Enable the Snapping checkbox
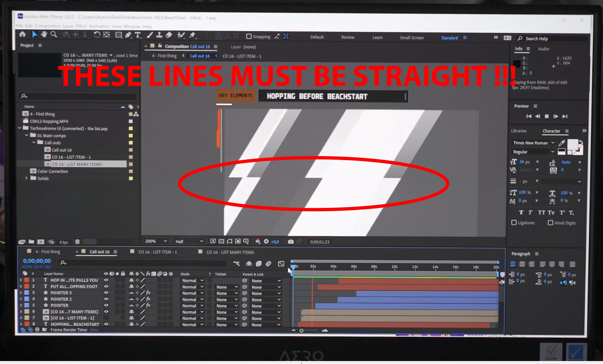This screenshot has width=603, height=364. tap(249, 36)
